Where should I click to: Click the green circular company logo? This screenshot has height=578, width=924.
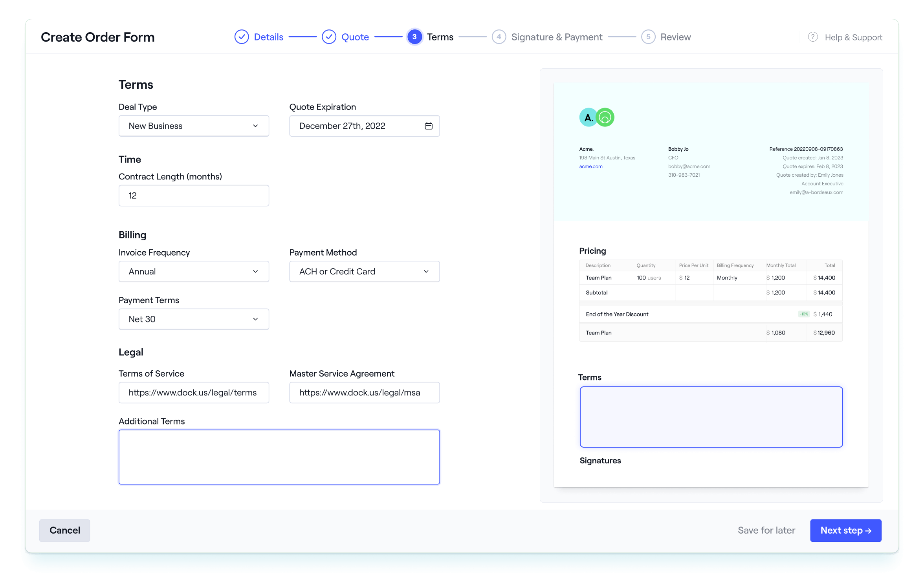pyautogui.click(x=605, y=117)
